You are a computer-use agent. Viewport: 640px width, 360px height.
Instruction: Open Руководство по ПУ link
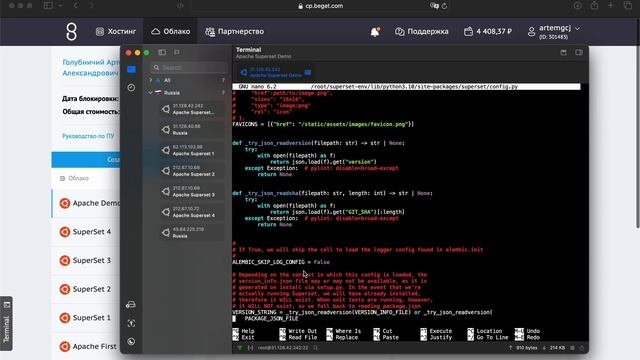click(88, 136)
